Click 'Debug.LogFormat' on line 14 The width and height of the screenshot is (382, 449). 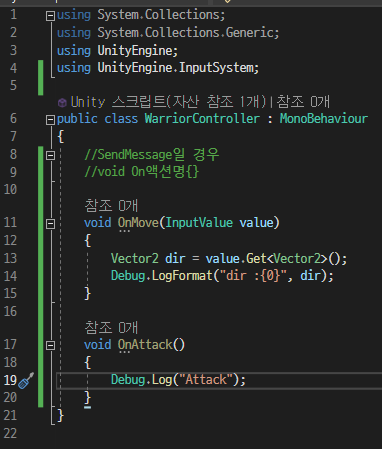pos(162,276)
